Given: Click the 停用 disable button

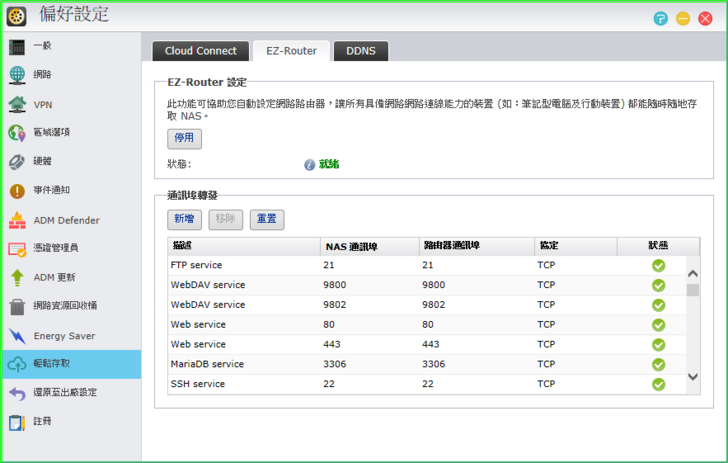Looking at the screenshot, I should (184, 139).
